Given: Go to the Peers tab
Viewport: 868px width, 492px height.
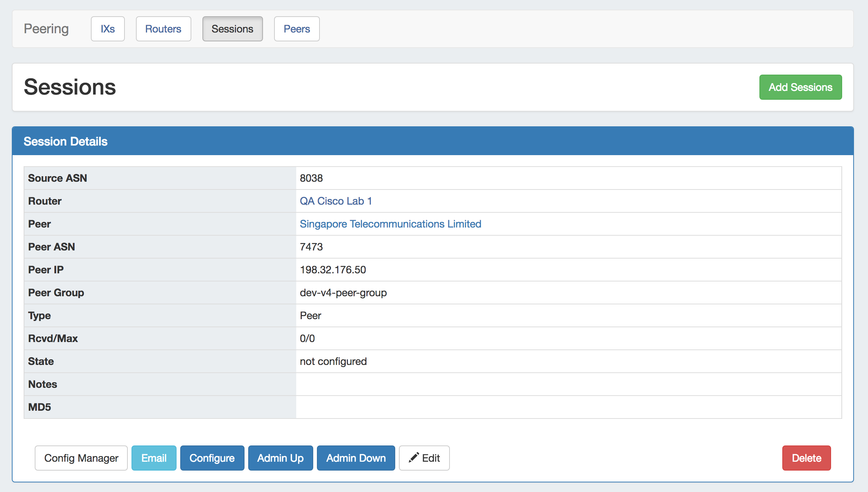Looking at the screenshot, I should click(x=297, y=29).
